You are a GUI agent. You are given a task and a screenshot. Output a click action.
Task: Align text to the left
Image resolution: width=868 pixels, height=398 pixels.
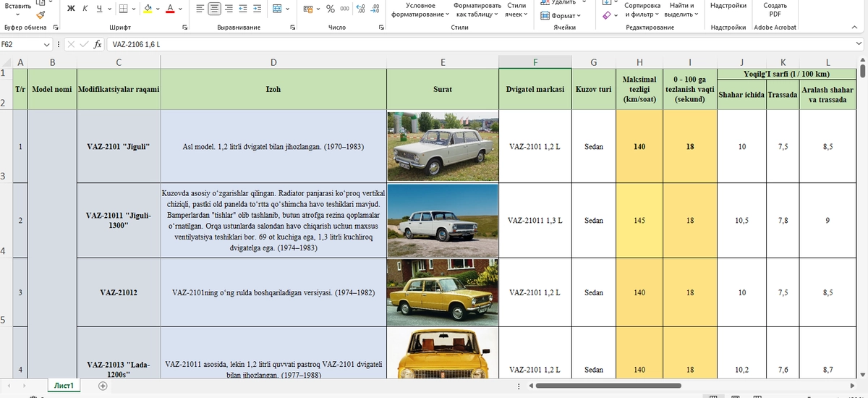199,9
